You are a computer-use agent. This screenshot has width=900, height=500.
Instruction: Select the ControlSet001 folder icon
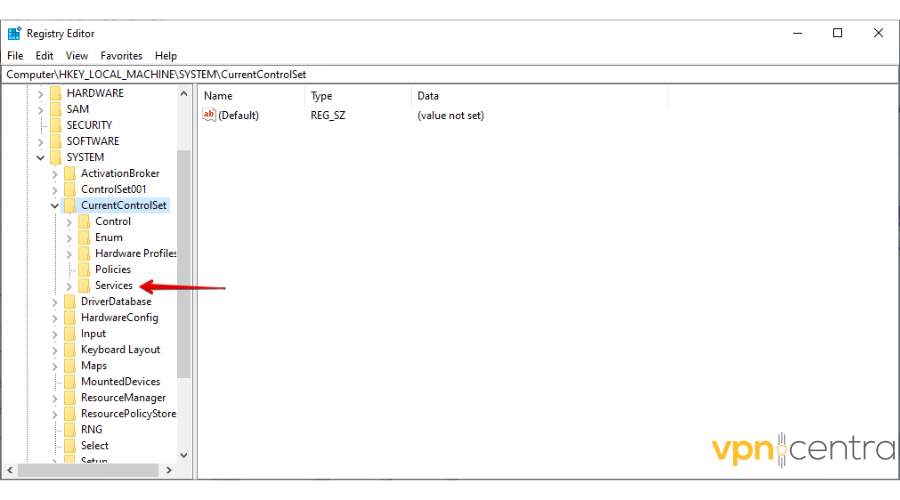point(70,189)
